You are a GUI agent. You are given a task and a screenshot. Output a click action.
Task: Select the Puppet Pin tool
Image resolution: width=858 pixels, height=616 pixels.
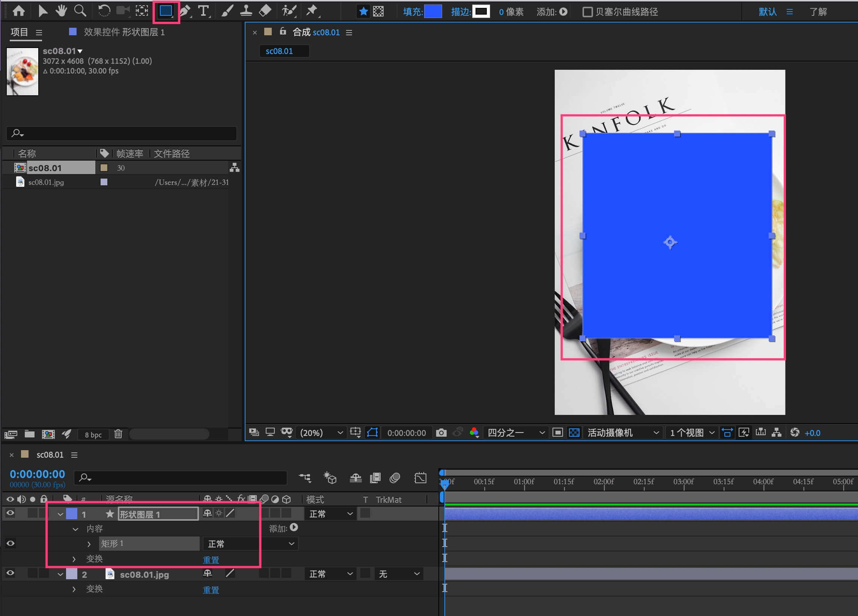click(x=312, y=11)
